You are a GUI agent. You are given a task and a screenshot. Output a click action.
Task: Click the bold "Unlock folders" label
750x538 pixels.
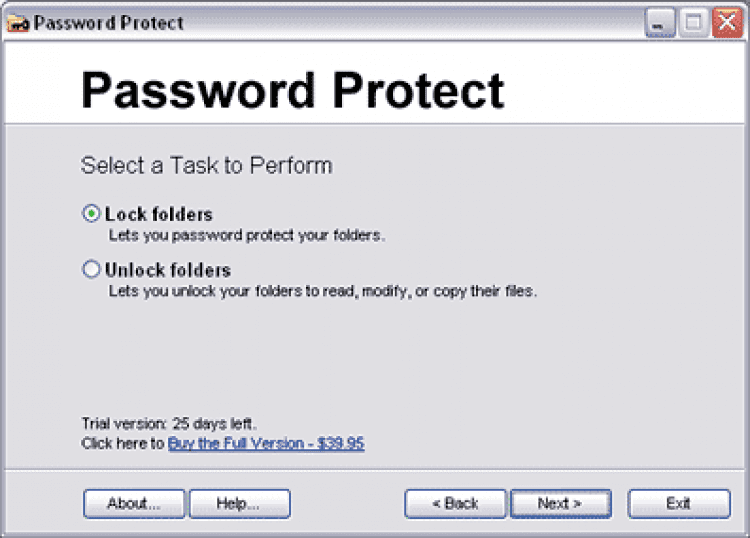click(x=168, y=270)
